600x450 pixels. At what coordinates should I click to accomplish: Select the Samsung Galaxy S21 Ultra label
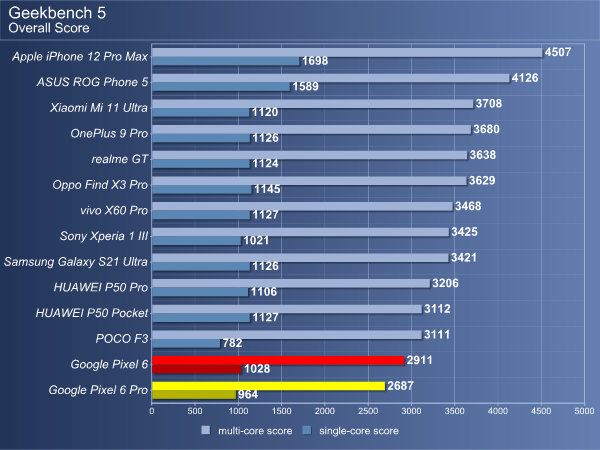tap(76, 262)
